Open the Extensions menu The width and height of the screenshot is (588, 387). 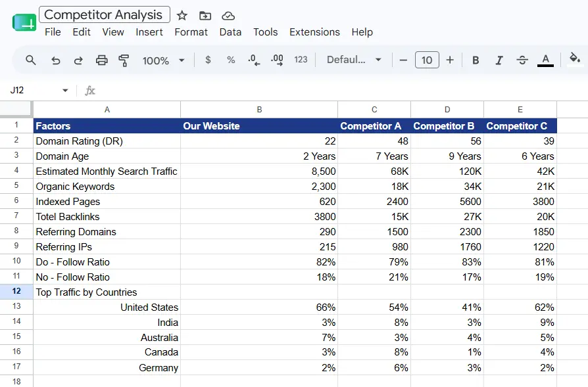[314, 32]
